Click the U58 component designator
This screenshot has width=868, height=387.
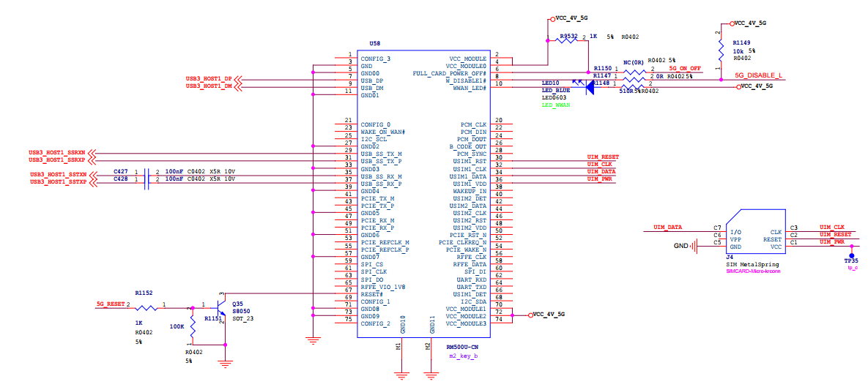pyautogui.click(x=374, y=43)
